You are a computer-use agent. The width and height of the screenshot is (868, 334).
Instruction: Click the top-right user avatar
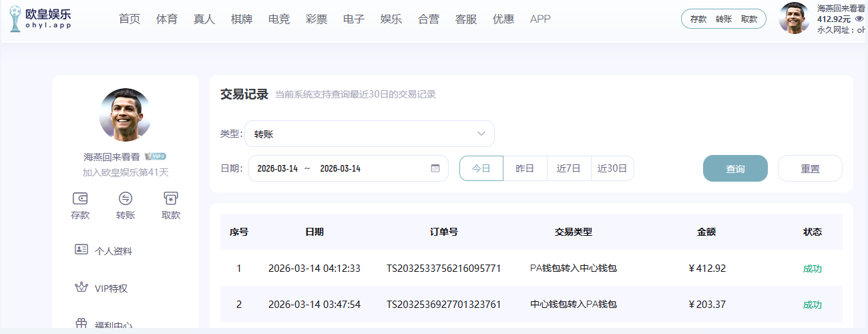tap(795, 18)
